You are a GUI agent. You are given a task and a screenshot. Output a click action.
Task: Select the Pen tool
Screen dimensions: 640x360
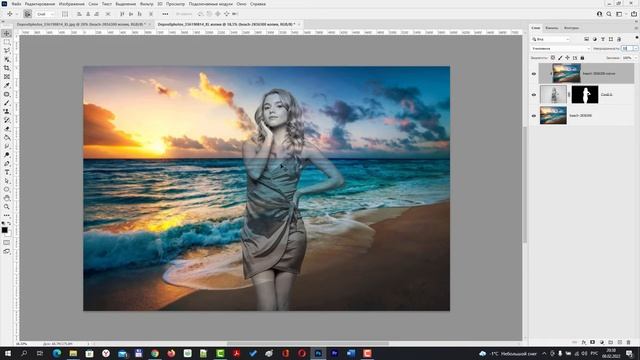(7, 164)
